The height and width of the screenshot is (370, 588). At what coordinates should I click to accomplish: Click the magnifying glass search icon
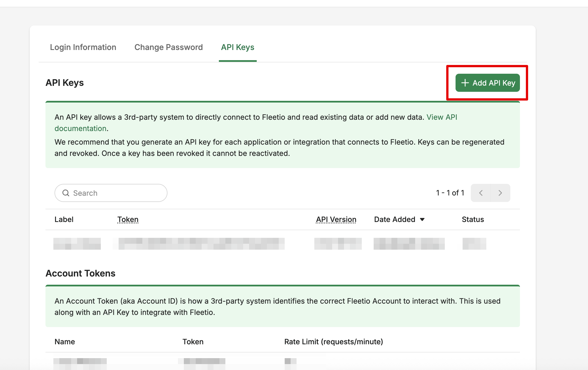(x=66, y=193)
